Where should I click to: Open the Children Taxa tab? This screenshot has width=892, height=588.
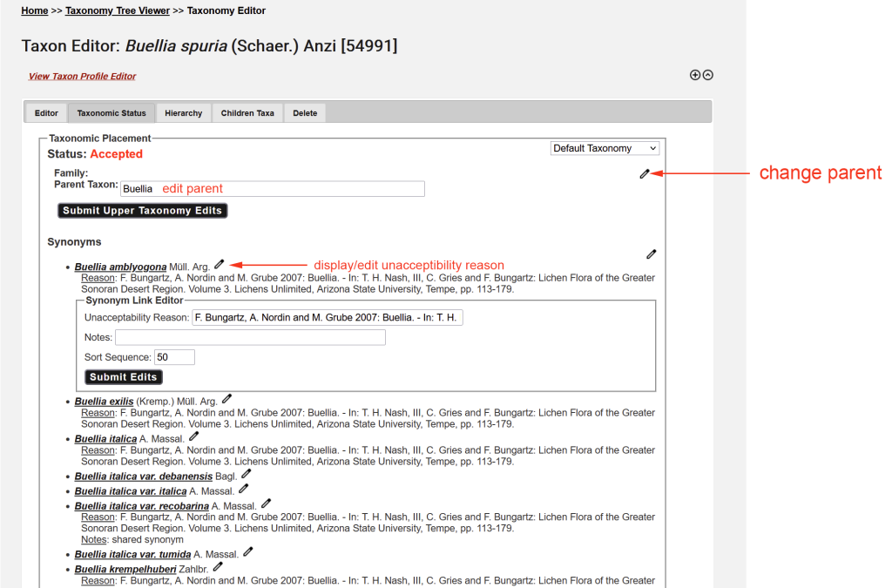coord(247,113)
